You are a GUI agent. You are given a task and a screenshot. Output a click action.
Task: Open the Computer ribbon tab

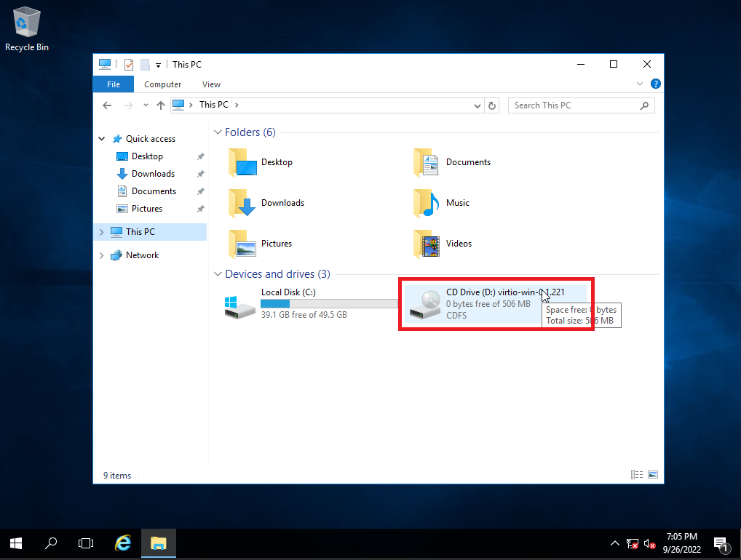coord(162,84)
